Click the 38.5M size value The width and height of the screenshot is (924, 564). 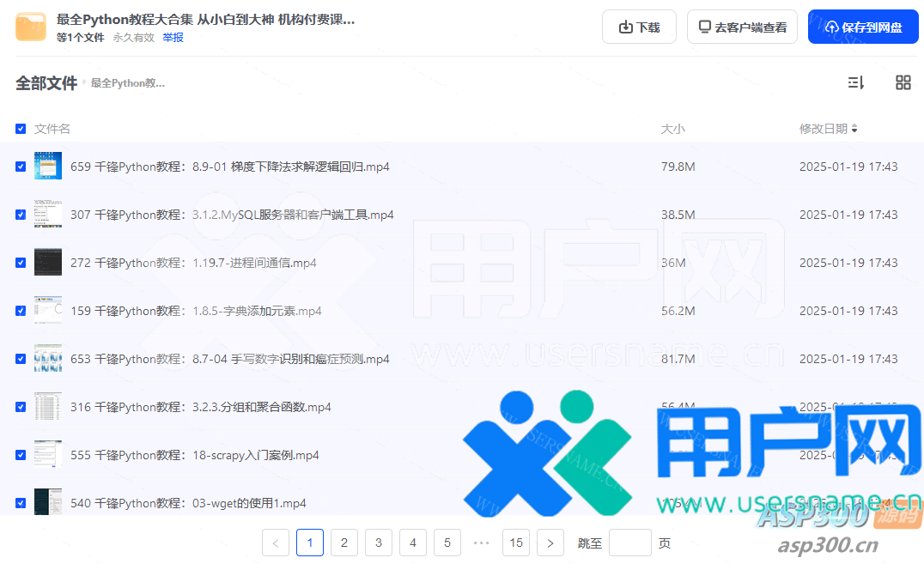(678, 215)
